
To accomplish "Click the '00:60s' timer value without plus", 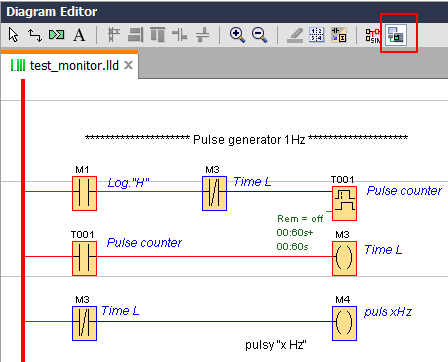I will [x=292, y=247].
